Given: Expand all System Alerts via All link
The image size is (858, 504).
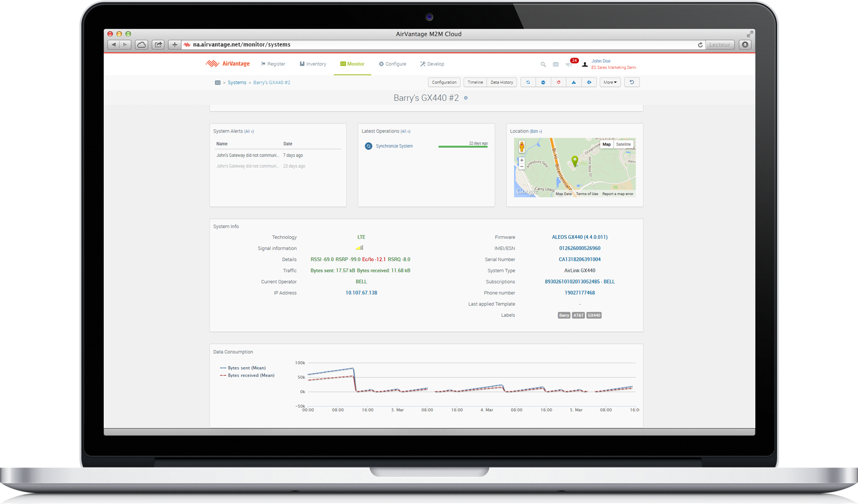Looking at the screenshot, I should (x=249, y=131).
